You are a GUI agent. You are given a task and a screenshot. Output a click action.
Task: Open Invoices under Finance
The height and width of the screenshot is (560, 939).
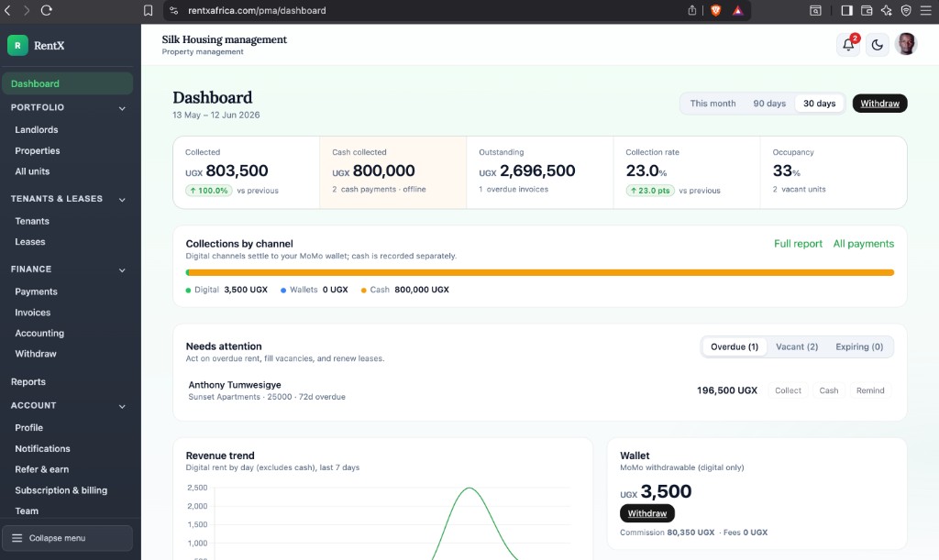[33, 313]
